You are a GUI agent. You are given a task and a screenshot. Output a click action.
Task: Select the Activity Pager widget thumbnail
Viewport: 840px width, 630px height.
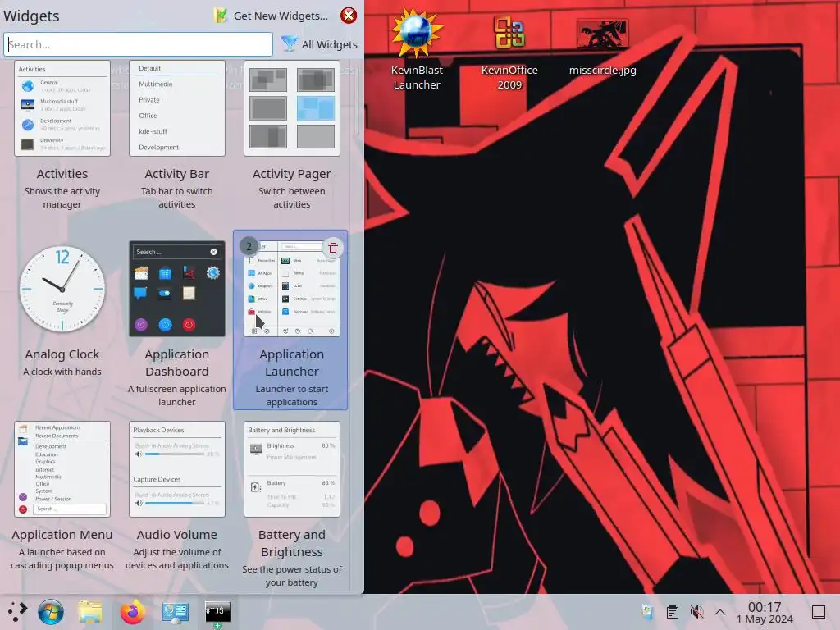point(292,108)
